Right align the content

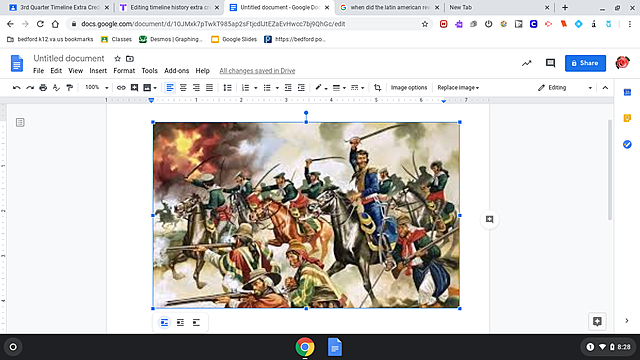coord(196,87)
